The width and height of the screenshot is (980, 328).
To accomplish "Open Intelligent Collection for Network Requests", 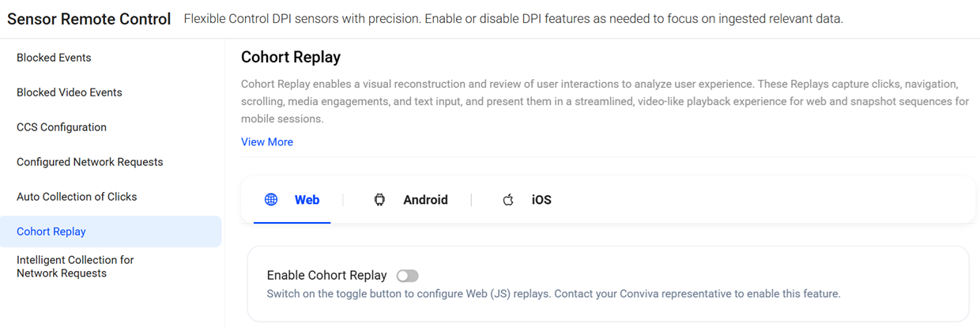I will tap(75, 266).
